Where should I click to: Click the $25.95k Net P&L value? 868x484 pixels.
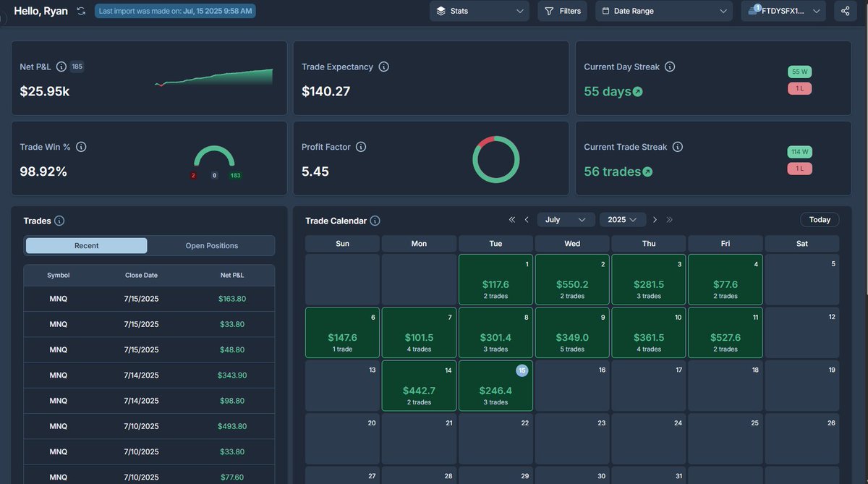[x=45, y=92]
